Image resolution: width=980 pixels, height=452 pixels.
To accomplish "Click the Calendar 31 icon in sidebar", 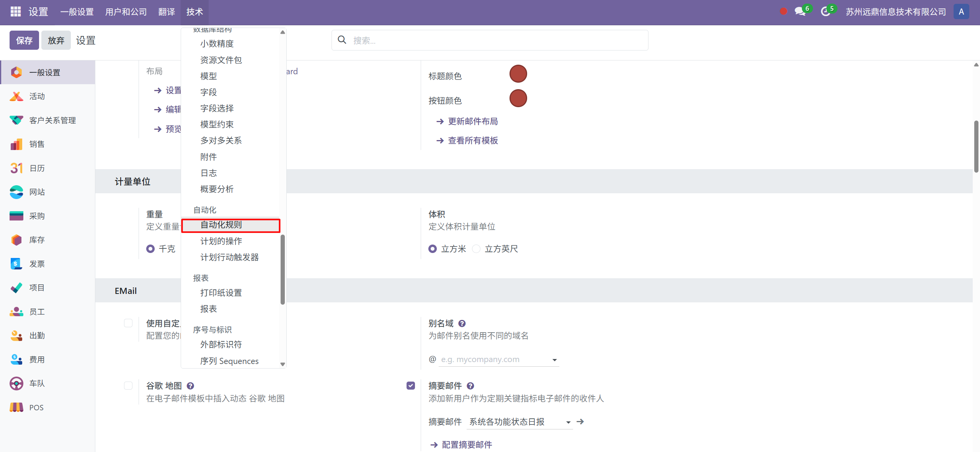I will click(x=16, y=168).
